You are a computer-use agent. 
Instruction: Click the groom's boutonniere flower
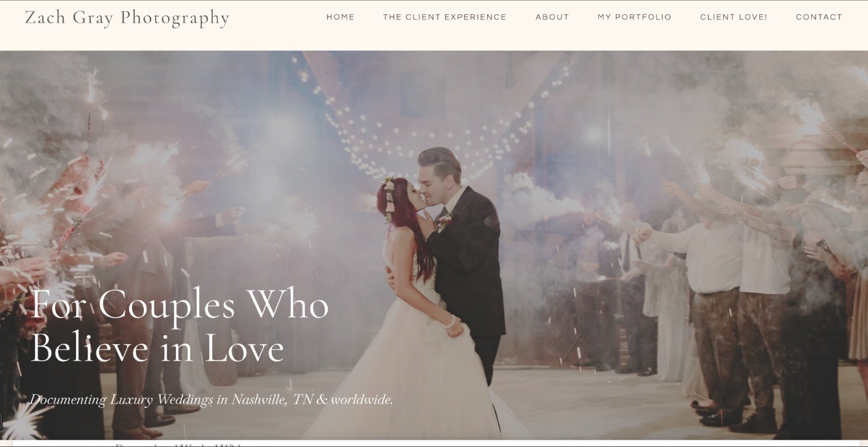tap(445, 223)
